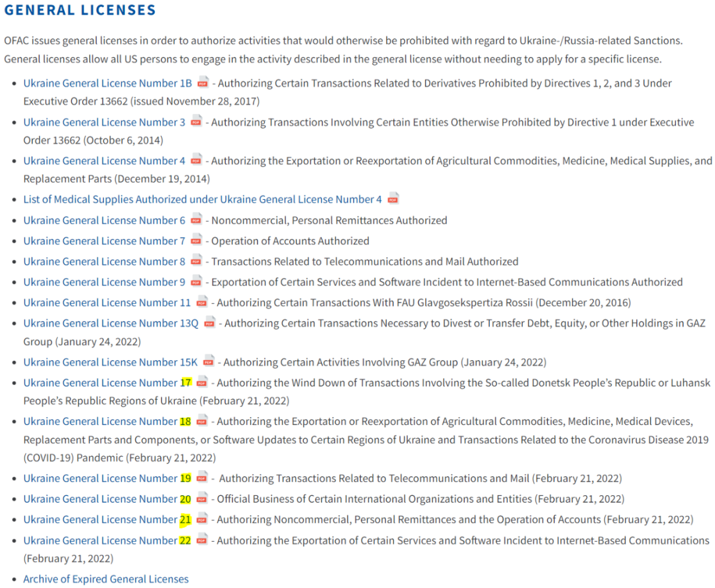The image size is (715, 588).
Task: Open PDF icon for General License Number 4
Action: [197, 160]
